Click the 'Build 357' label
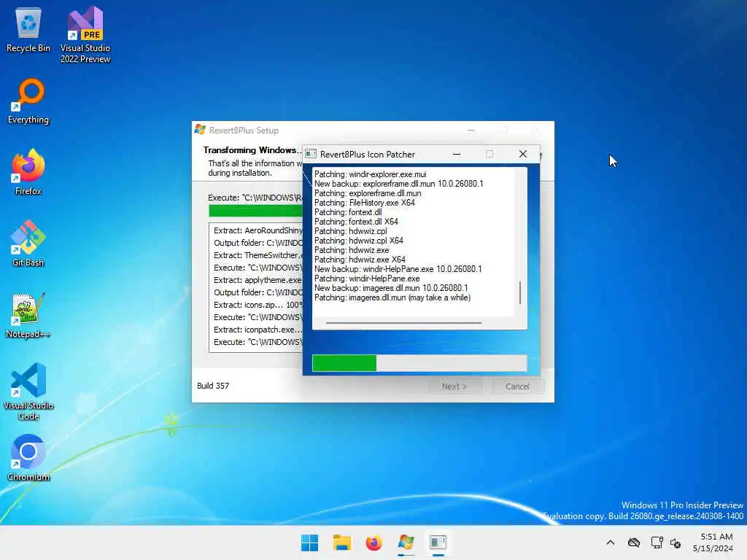The image size is (747, 560). click(213, 386)
